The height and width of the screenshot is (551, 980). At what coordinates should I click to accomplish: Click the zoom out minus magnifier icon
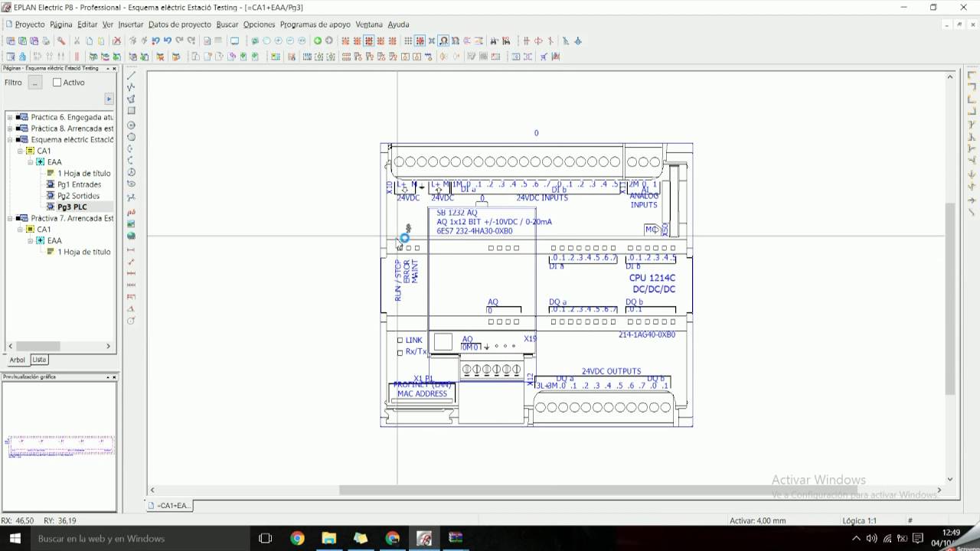[x=289, y=41]
